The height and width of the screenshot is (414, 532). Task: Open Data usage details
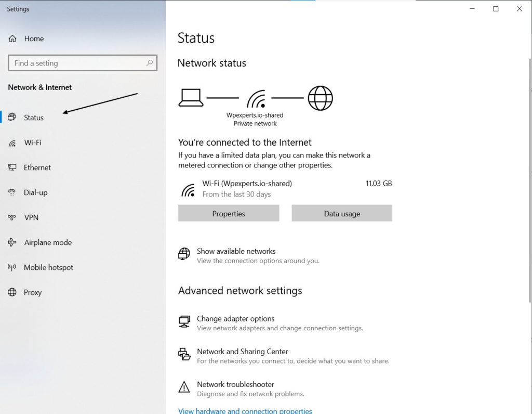pos(341,213)
